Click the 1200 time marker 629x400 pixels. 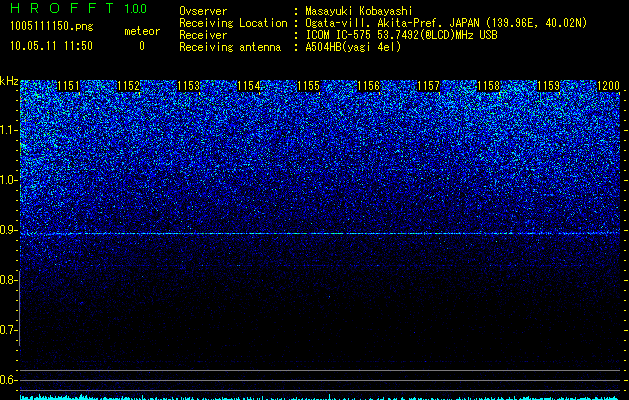click(x=609, y=86)
